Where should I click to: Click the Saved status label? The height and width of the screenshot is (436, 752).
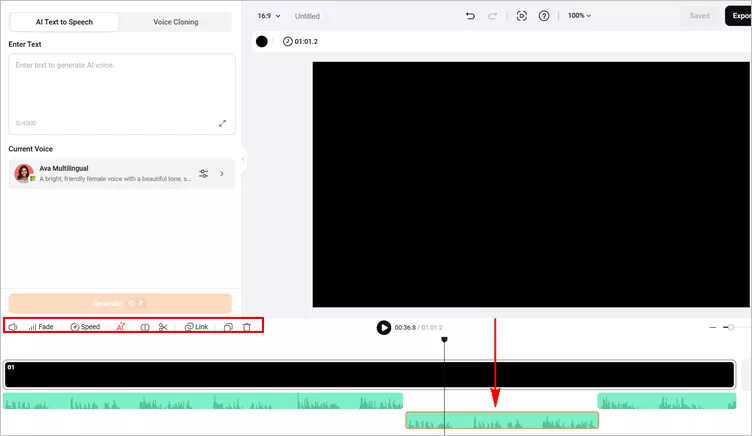point(699,16)
